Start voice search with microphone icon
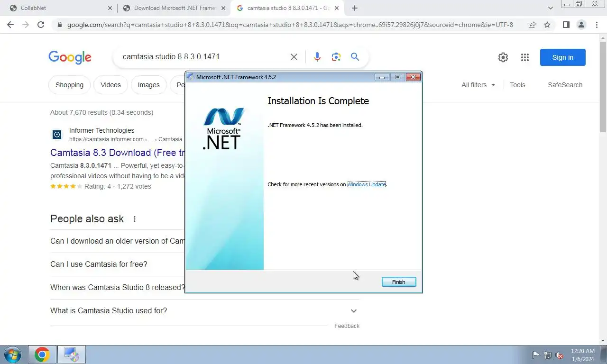Screen dimensions: 607x364 pos(317,57)
